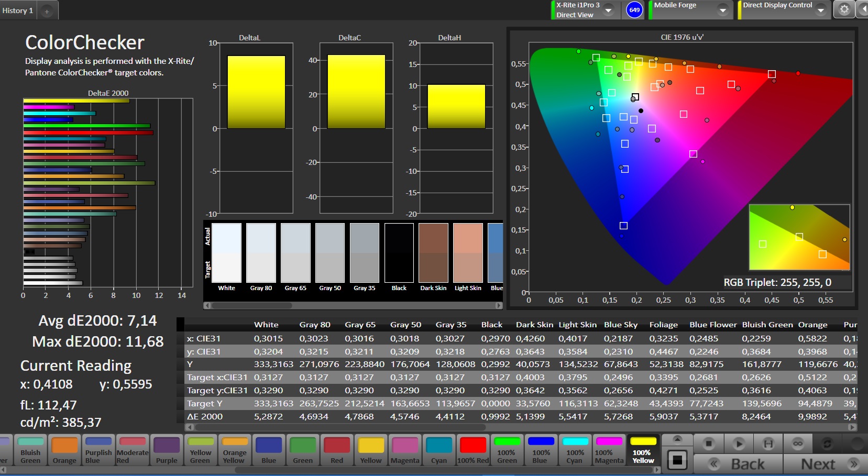This screenshot has width=868, height=476.
Task: Open the X-Rite i1Pro 3 meter dropdown
Action: coord(608,10)
